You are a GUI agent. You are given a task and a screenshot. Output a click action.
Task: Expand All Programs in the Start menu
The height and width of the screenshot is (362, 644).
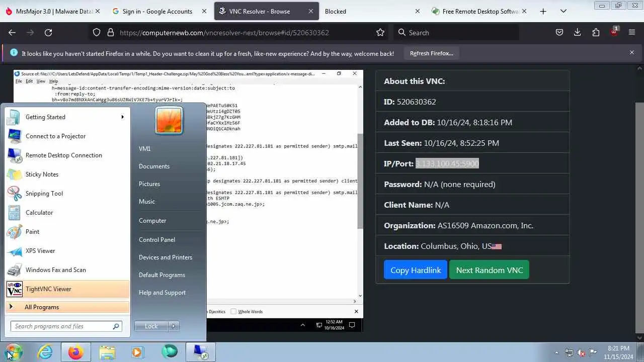67,307
